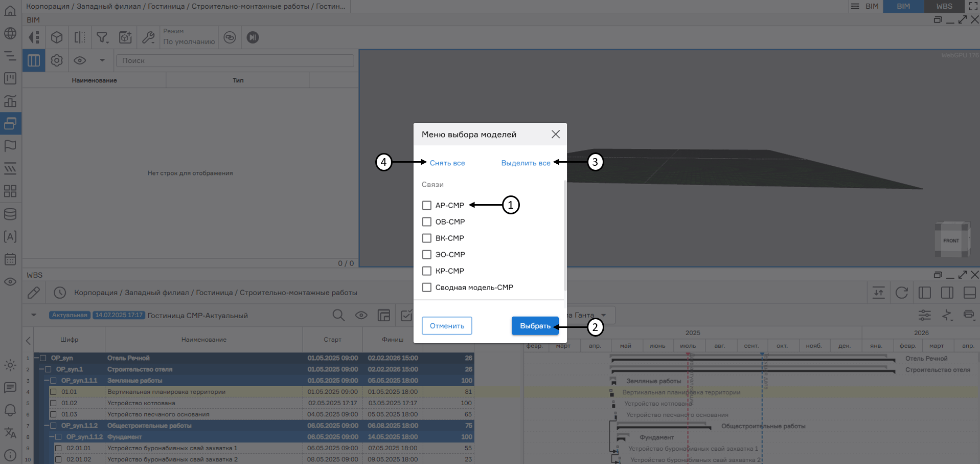Image resolution: width=980 pixels, height=464 pixels.
Task: Open the Ганта view dropdown
Action: click(605, 315)
